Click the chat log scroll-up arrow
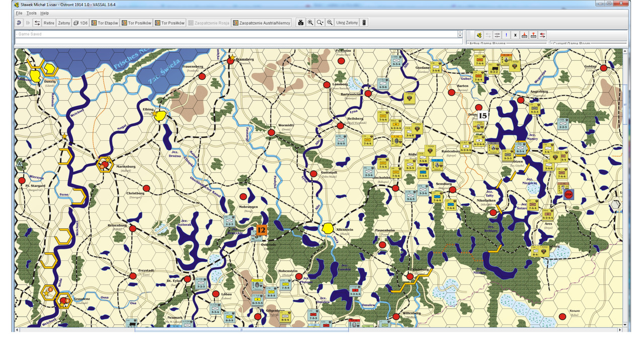644x363 pixels. 460,32
